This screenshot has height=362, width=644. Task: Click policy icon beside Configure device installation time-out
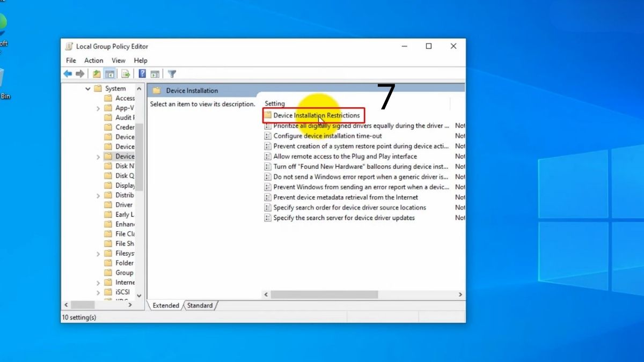tap(268, 136)
